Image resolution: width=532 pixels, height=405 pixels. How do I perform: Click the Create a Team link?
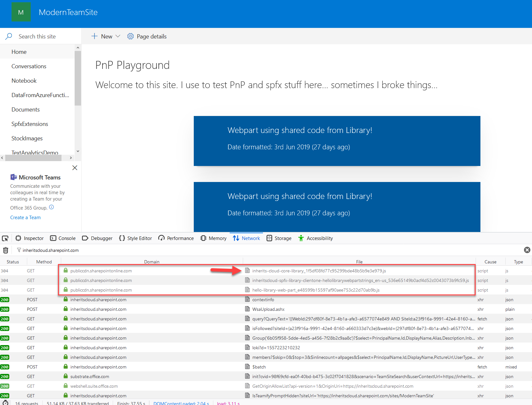coord(25,218)
